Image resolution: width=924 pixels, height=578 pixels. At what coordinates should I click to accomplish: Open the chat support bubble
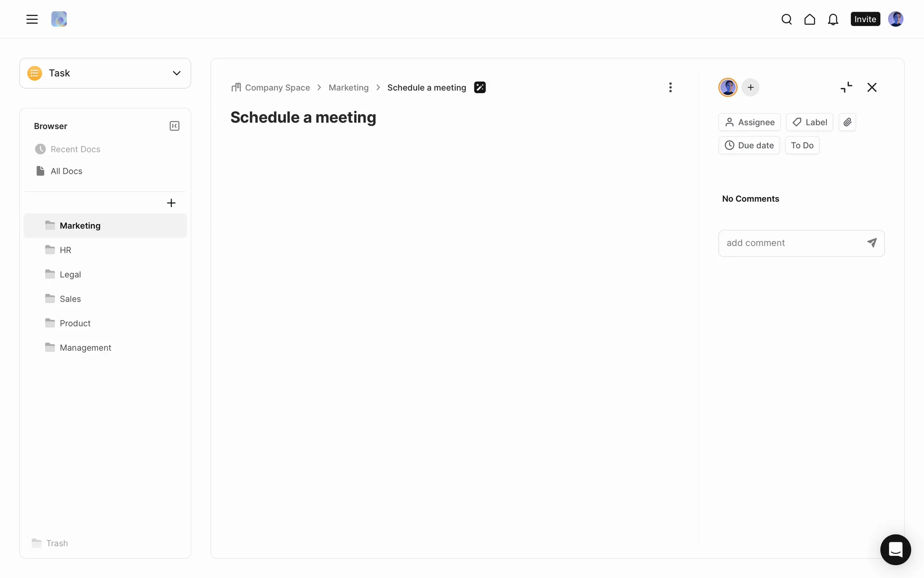click(895, 549)
